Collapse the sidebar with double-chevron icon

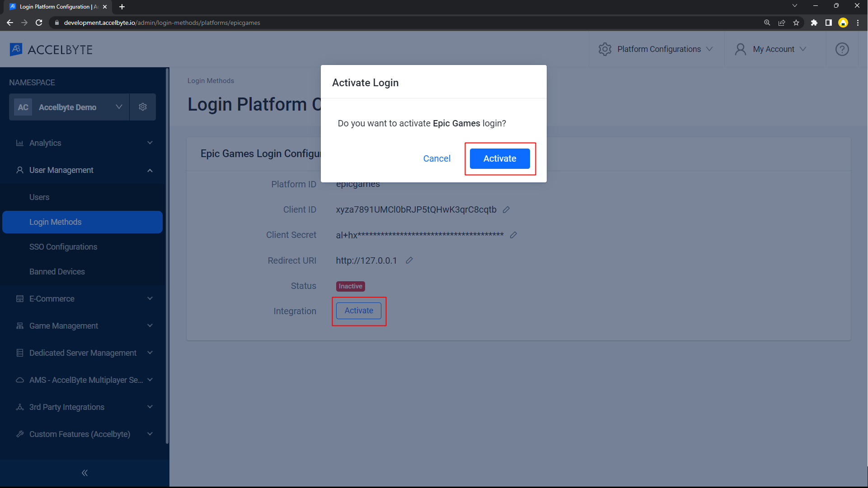[x=84, y=473]
